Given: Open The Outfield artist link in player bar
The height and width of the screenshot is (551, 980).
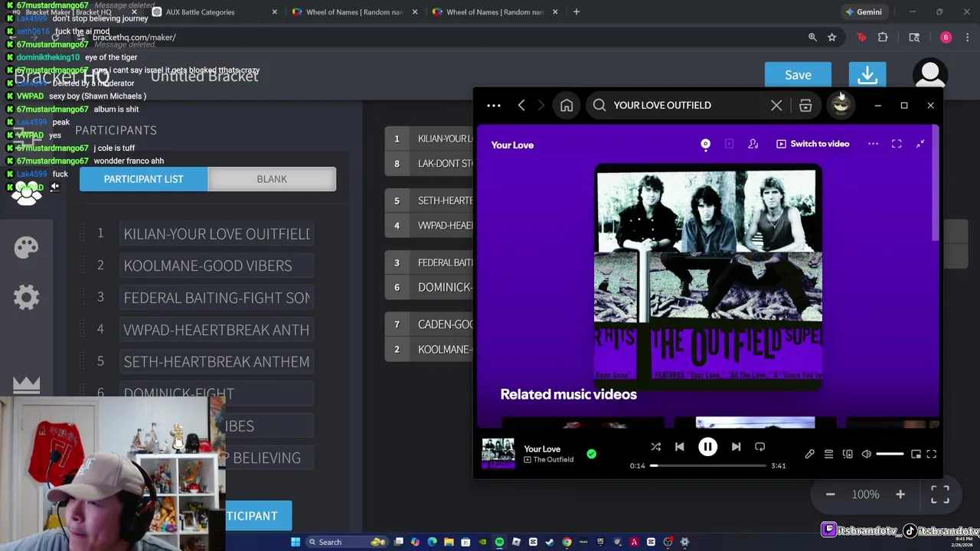Looking at the screenshot, I should point(553,460).
